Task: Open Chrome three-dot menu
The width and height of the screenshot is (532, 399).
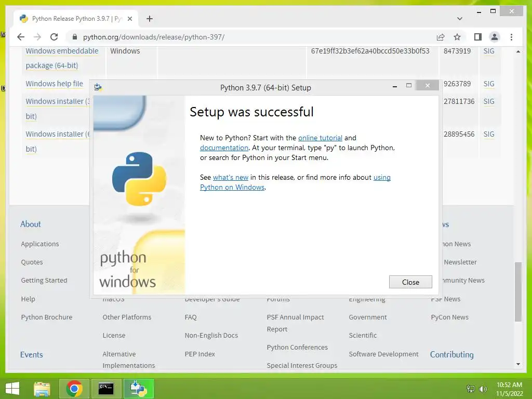Action: pos(511,37)
